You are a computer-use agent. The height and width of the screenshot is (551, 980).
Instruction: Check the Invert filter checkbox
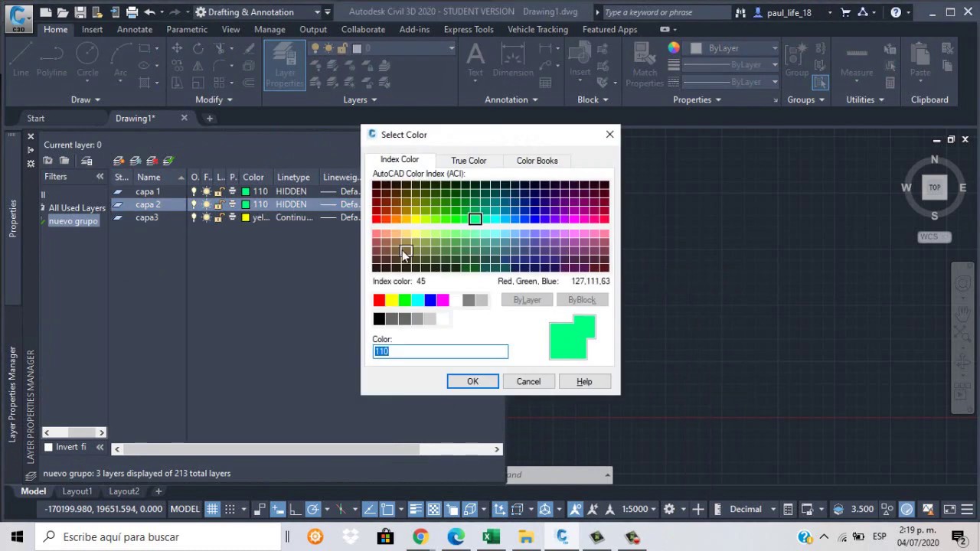tap(48, 447)
